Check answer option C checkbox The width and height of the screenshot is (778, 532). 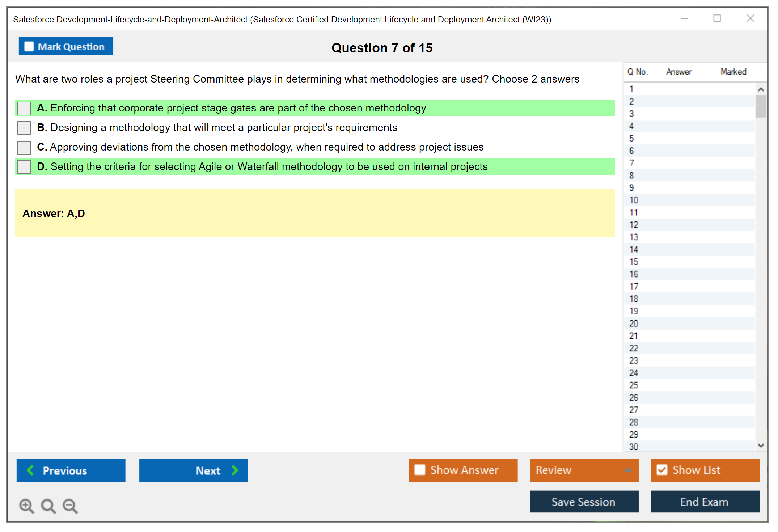tap(24, 147)
